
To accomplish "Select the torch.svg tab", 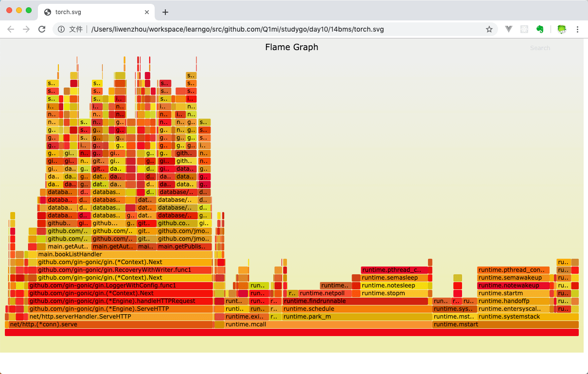I will click(96, 12).
